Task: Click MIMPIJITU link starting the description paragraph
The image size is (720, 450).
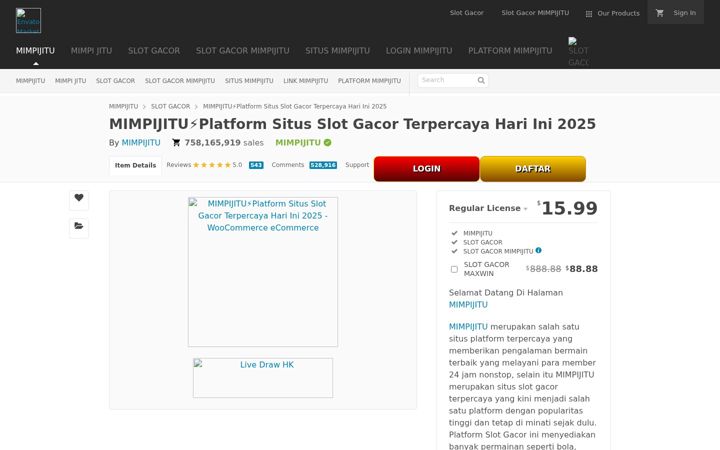Action: 468,327
